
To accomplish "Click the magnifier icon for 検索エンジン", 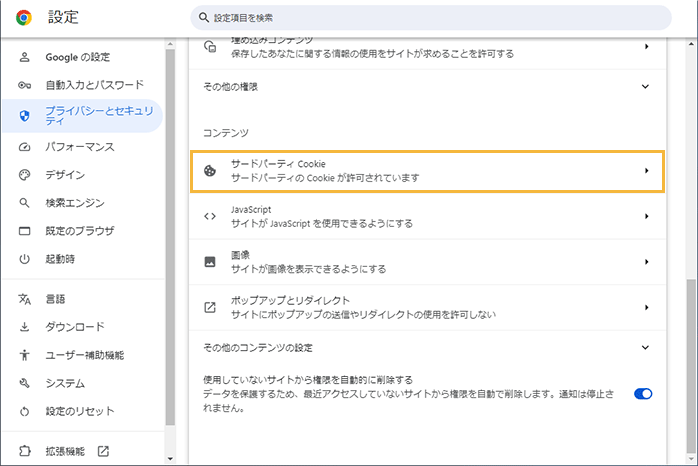I will [24, 203].
